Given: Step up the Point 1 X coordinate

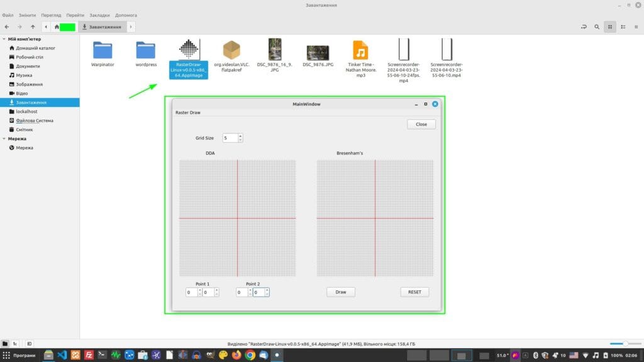Looking at the screenshot, I should tap(200, 290).
